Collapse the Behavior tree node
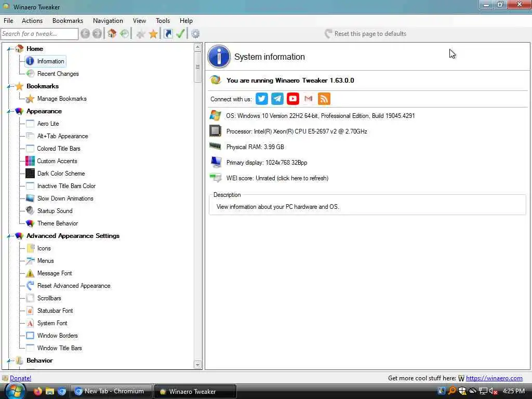532x399 pixels. 8,361
